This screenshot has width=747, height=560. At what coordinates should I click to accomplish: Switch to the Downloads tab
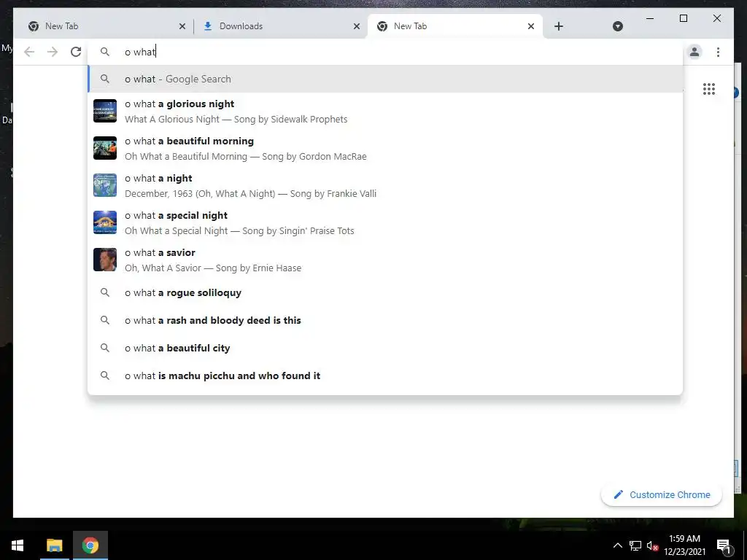[x=279, y=26]
